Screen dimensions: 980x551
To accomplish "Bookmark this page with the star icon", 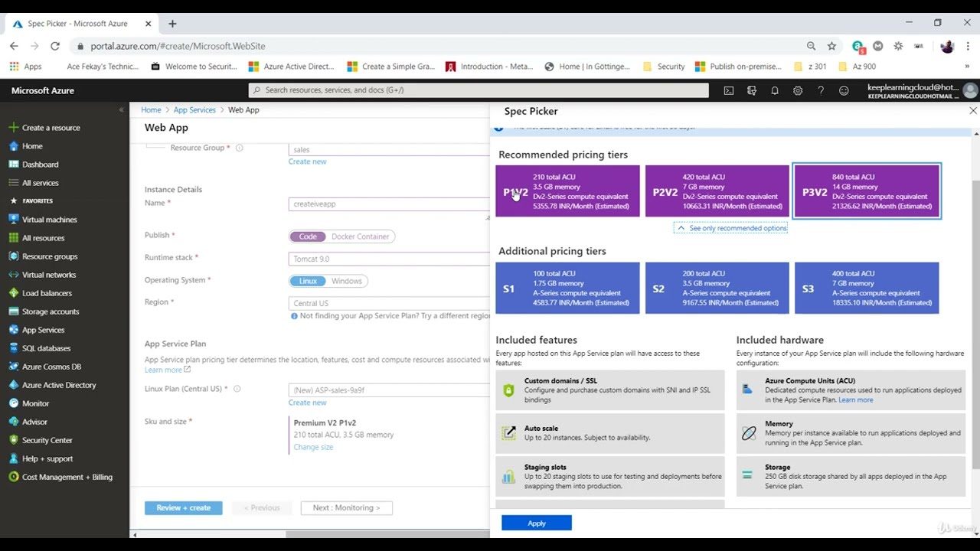I will (831, 47).
